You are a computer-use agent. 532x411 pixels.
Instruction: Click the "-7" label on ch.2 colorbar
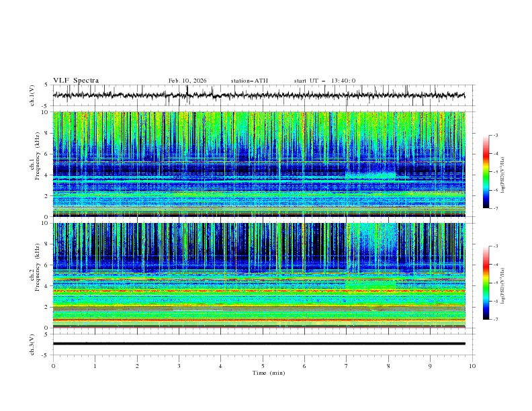495,320
